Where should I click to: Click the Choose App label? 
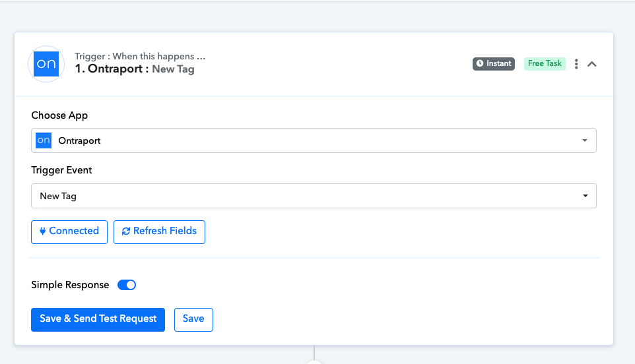[x=59, y=115]
